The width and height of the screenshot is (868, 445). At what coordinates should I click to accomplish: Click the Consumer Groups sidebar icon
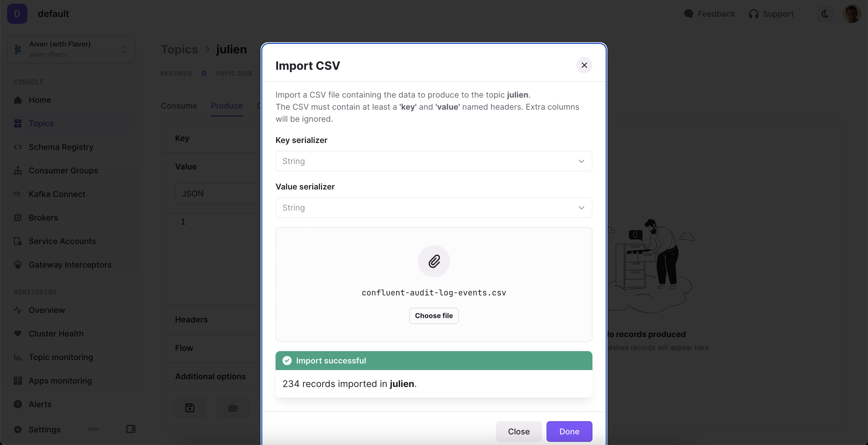[18, 171]
